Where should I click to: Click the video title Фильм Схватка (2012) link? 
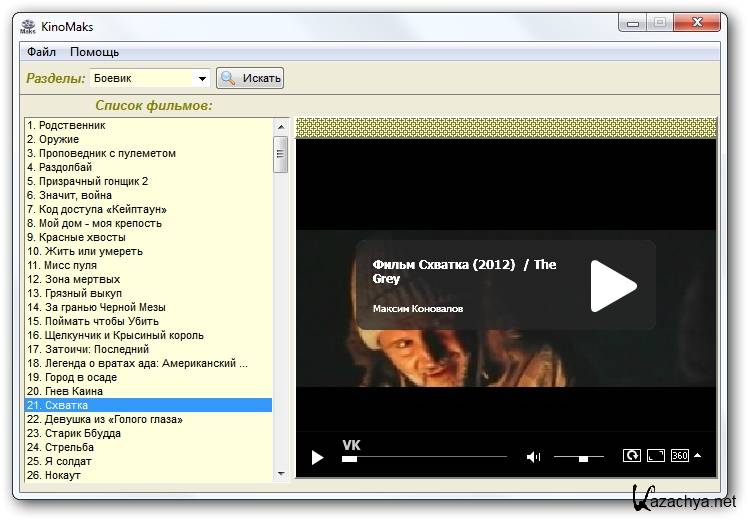click(443, 265)
